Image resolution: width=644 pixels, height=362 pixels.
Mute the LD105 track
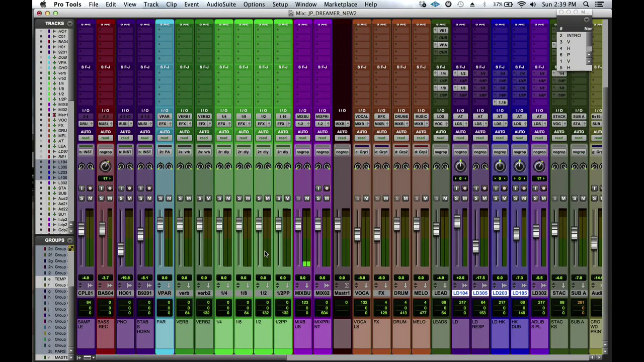pyautogui.click(x=524, y=198)
